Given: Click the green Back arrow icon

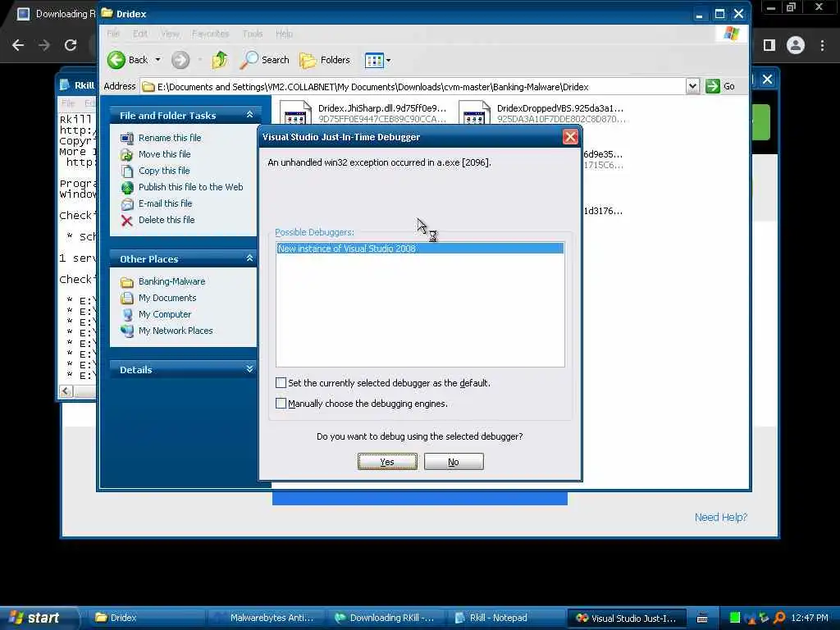Looking at the screenshot, I should pyautogui.click(x=116, y=60).
